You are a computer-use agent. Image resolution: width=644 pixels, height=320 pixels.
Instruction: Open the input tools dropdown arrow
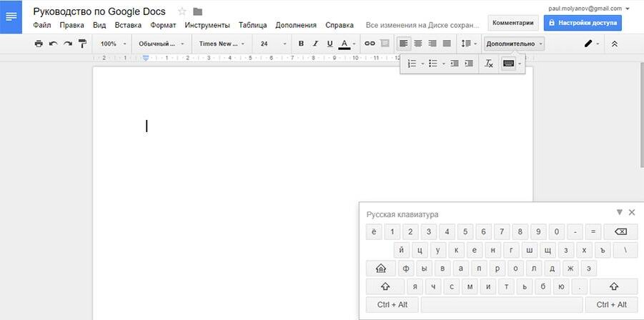[x=520, y=64]
